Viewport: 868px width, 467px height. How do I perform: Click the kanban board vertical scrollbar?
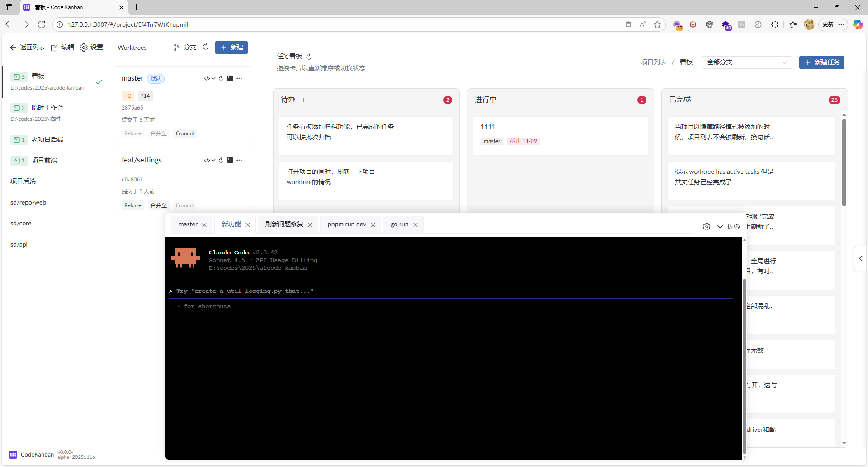(x=844, y=163)
